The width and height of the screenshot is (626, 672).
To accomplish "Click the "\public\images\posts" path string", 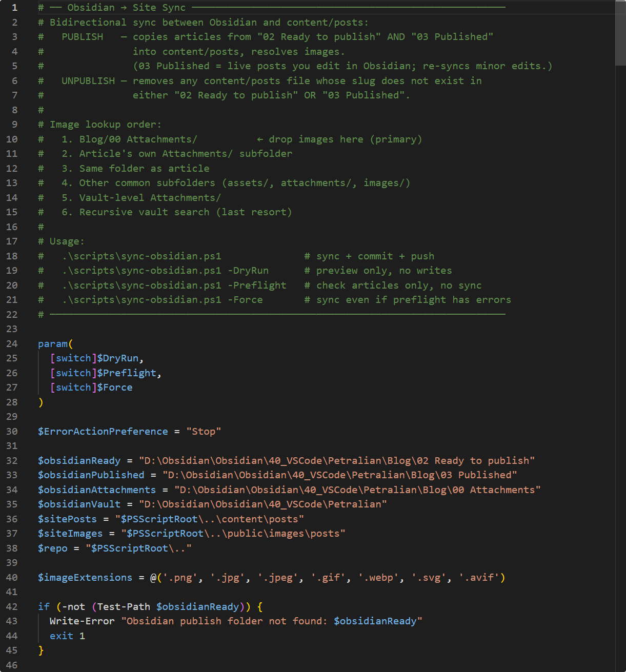I will click(280, 534).
